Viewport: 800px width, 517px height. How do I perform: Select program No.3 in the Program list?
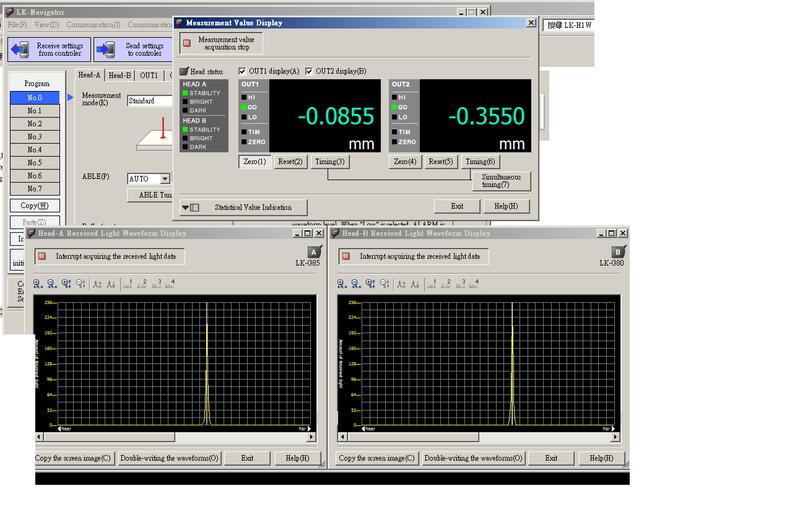coord(35,137)
